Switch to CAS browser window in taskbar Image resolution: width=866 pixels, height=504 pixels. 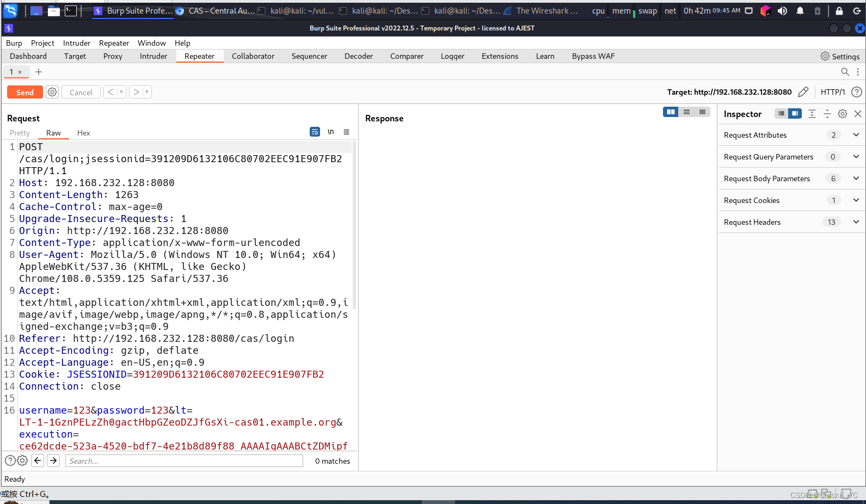coord(216,10)
